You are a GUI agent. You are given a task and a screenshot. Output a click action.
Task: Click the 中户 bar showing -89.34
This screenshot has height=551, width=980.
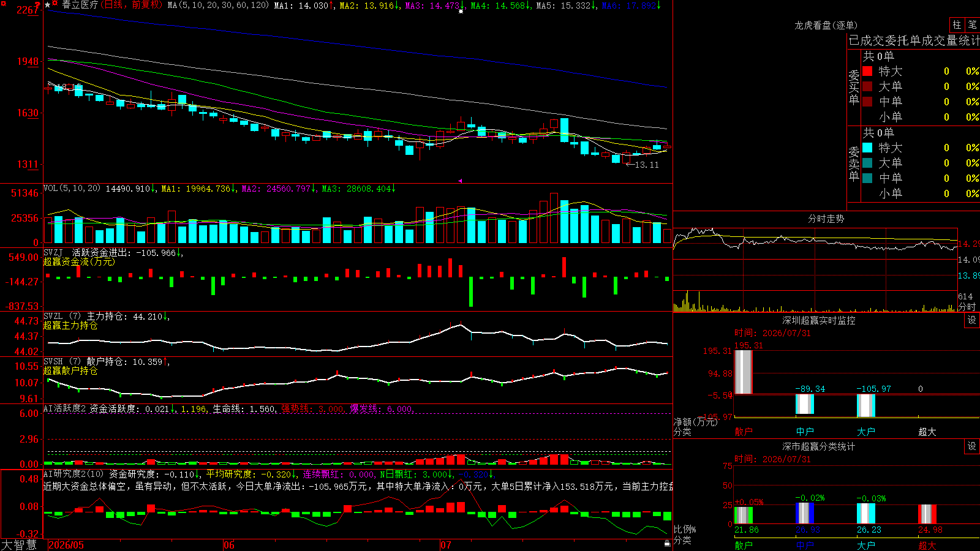click(805, 404)
